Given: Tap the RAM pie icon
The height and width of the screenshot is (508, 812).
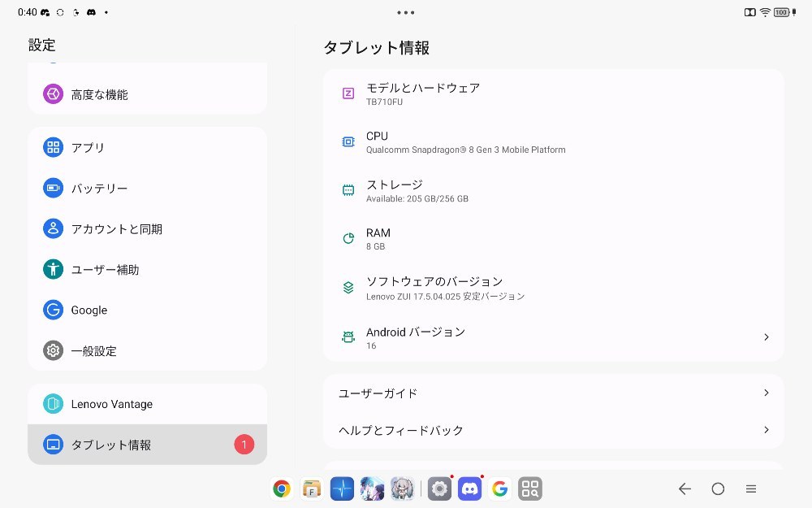Looking at the screenshot, I should click(x=348, y=238).
